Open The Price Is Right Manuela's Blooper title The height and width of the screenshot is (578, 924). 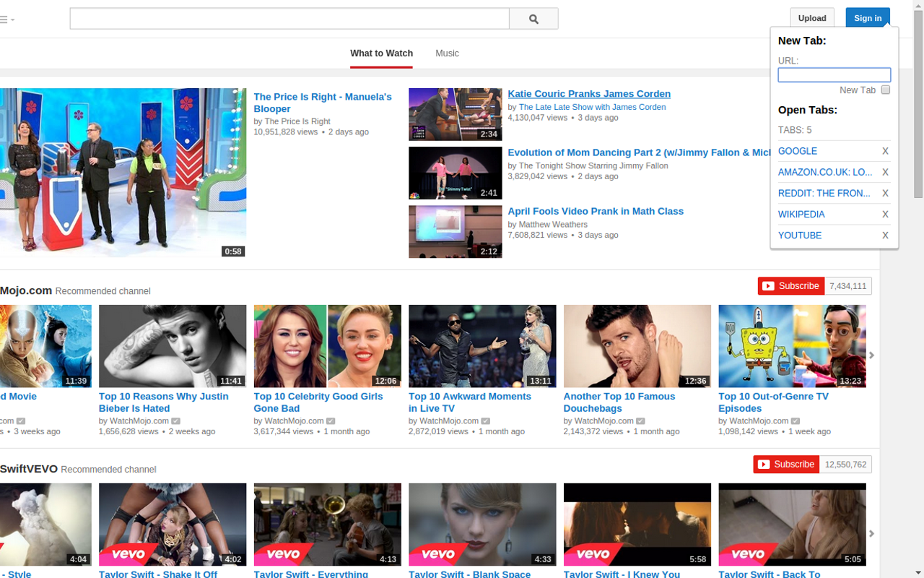click(323, 103)
